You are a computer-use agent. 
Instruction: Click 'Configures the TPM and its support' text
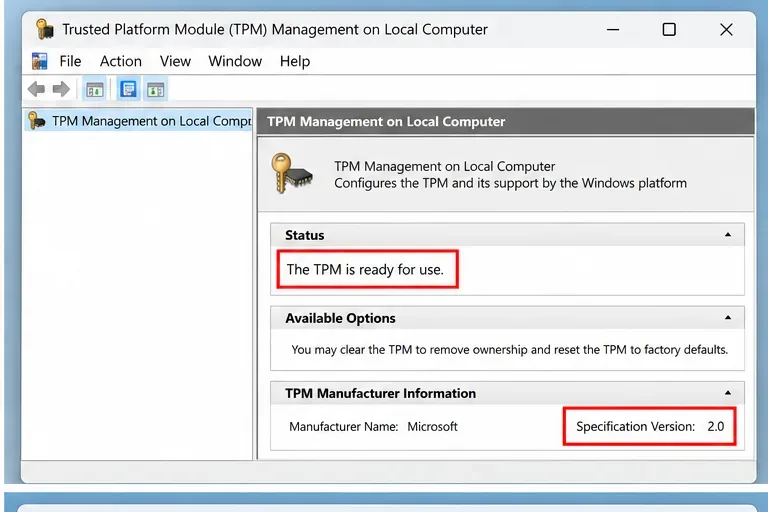tap(510, 183)
